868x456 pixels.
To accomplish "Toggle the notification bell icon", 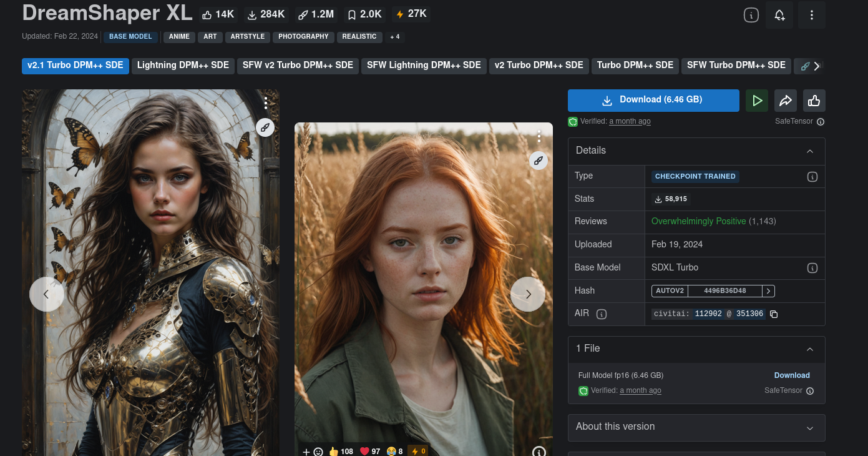I will 779,15.
